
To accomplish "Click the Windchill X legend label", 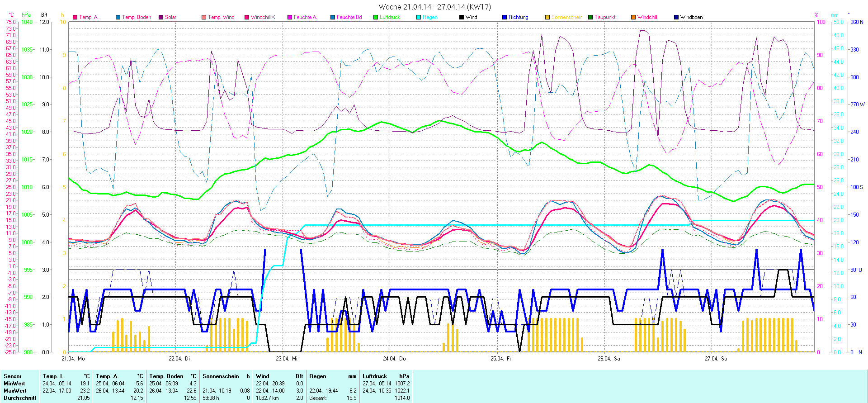I will click(x=263, y=17).
